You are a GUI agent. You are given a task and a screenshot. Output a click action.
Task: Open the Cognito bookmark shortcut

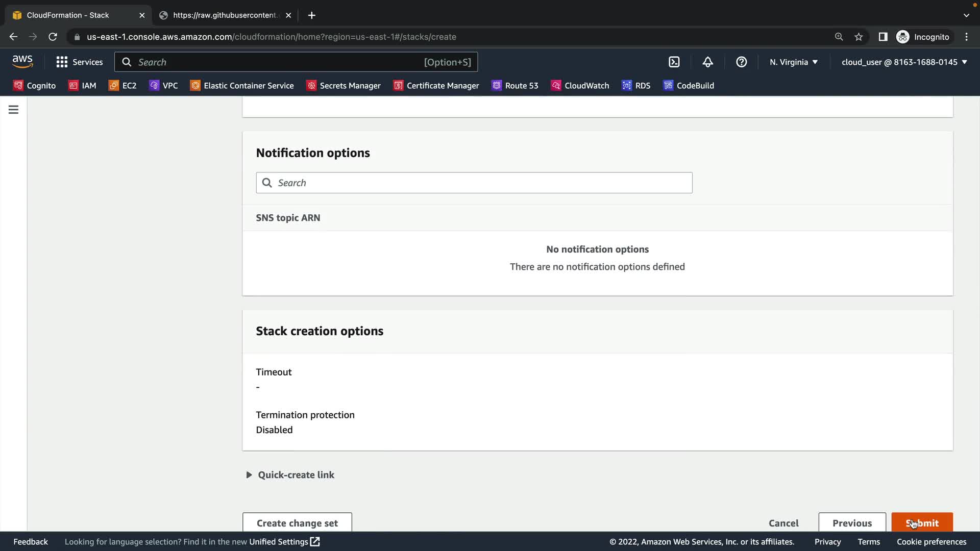click(x=34, y=85)
